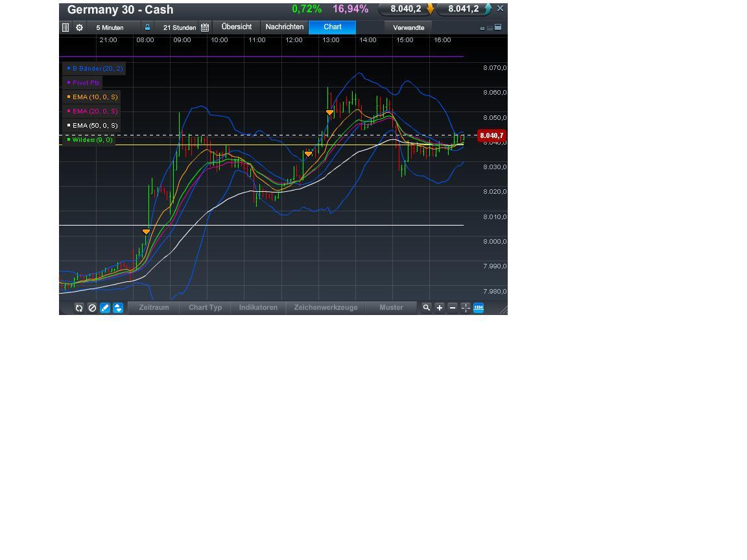Switch to the Nachrichten tab
747x560 pixels.
click(285, 27)
